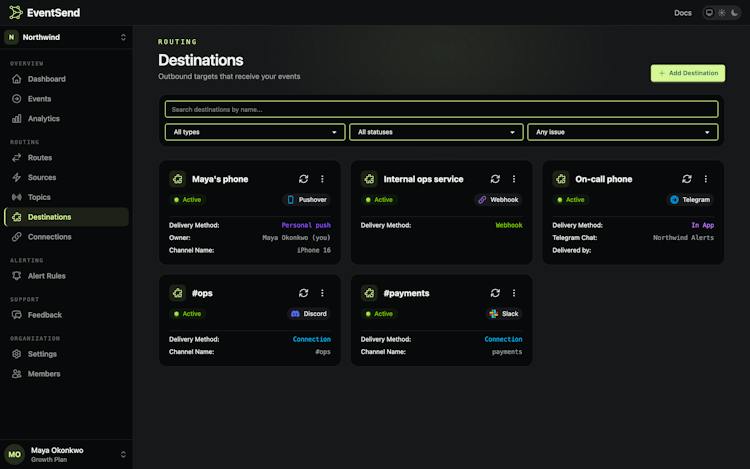
Task: Expand the Northwind organization switcher
Action: (66, 37)
